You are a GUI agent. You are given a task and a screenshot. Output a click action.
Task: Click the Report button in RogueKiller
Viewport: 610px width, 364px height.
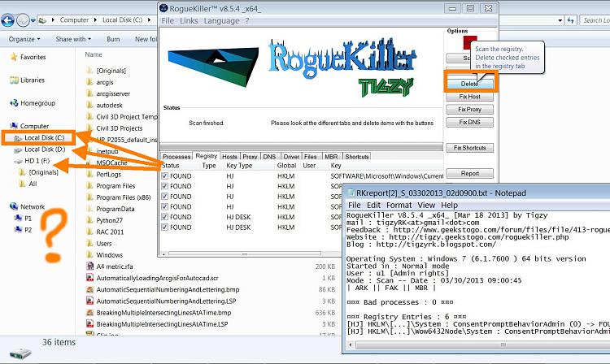pyautogui.click(x=469, y=173)
